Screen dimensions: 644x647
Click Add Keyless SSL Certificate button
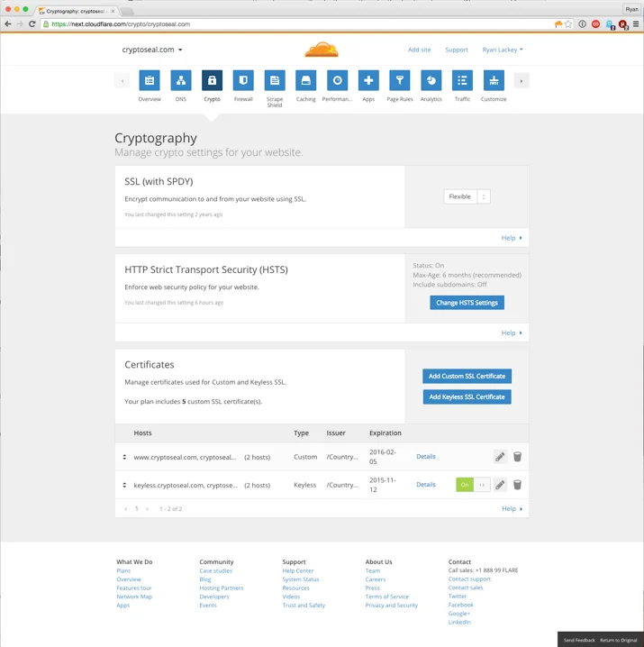pos(467,397)
